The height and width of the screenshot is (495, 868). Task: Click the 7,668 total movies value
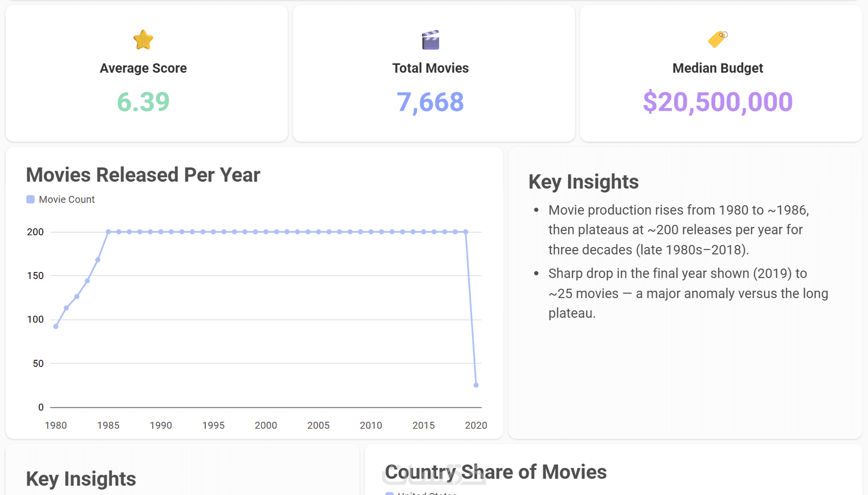[x=430, y=102]
